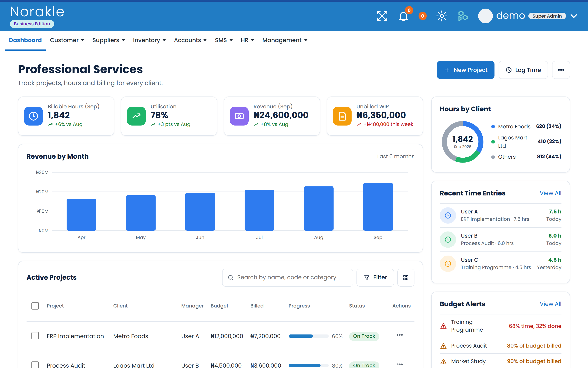Screen dimensions: 588x368
Task: Tick the ERP Implementation row checkbox
Action: pos(35,336)
